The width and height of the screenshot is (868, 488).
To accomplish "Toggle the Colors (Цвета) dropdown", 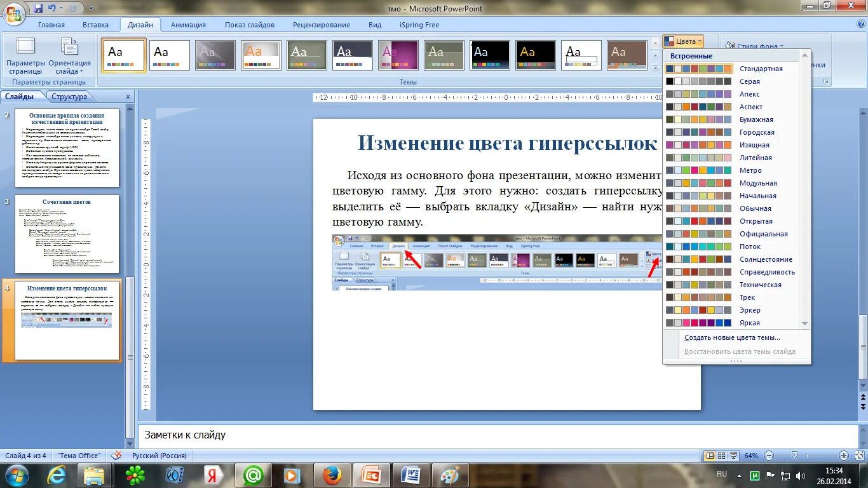I will (683, 41).
